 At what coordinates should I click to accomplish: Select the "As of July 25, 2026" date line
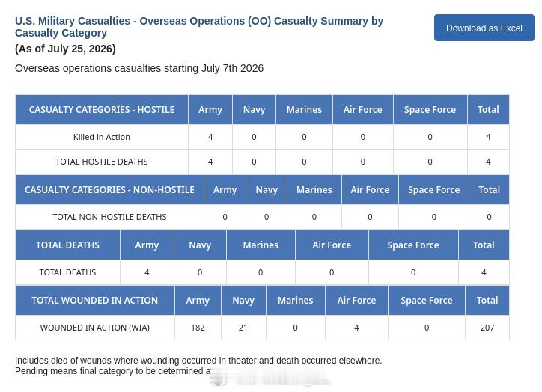click(65, 49)
